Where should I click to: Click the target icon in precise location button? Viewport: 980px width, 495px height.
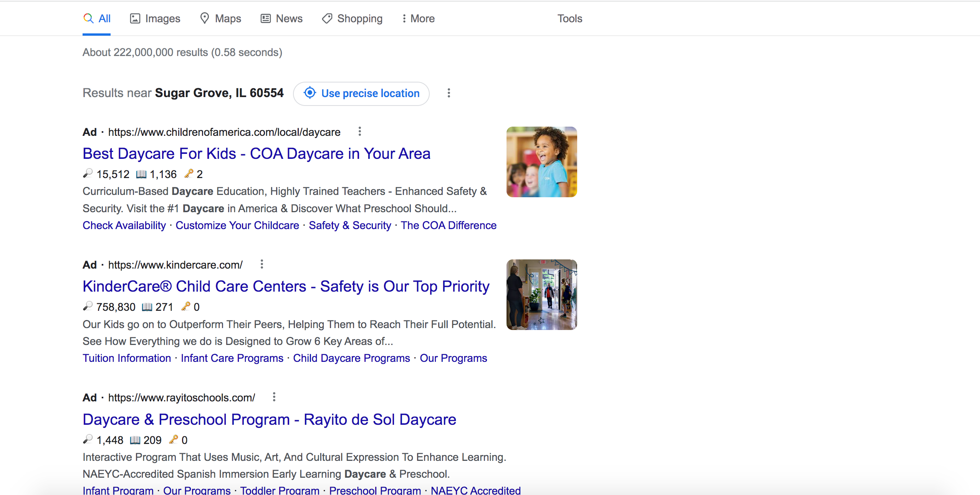pos(310,93)
